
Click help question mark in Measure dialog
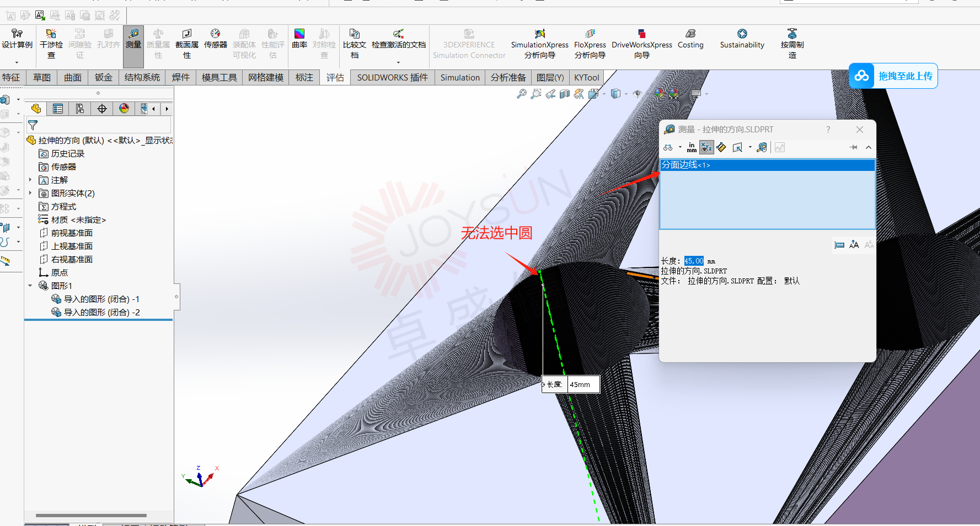(828, 130)
